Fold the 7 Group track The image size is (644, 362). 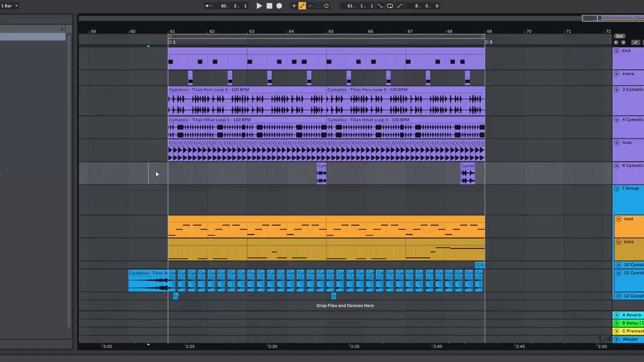point(617,189)
